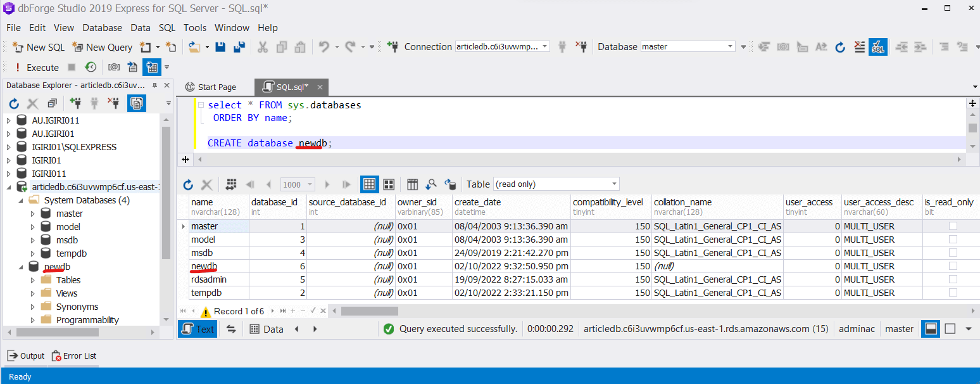The width and height of the screenshot is (980, 384).
Task: Open the Connection dropdown combo box
Action: pos(545,47)
